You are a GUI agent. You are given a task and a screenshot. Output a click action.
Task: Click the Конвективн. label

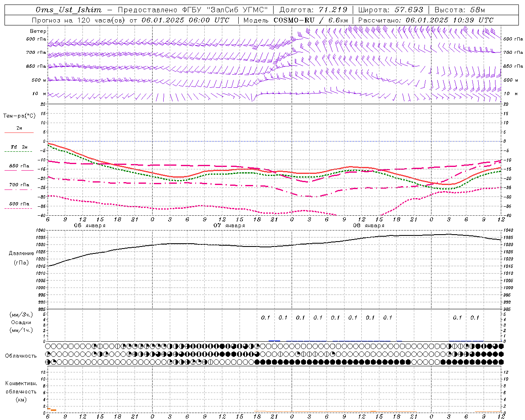21,383
